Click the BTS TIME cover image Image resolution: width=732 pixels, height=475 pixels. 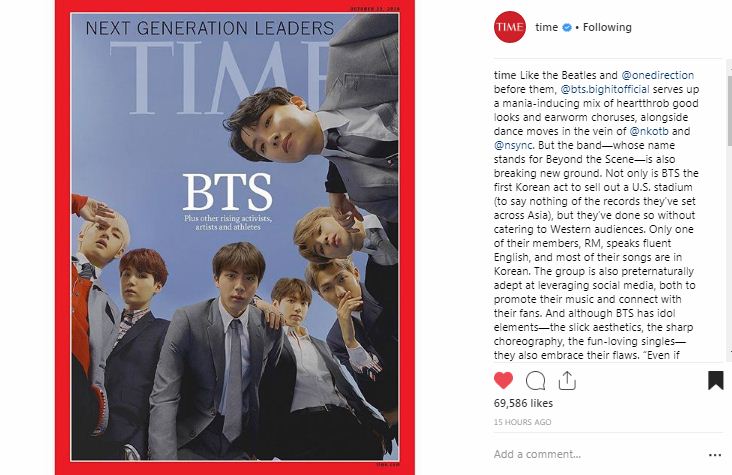coord(235,237)
